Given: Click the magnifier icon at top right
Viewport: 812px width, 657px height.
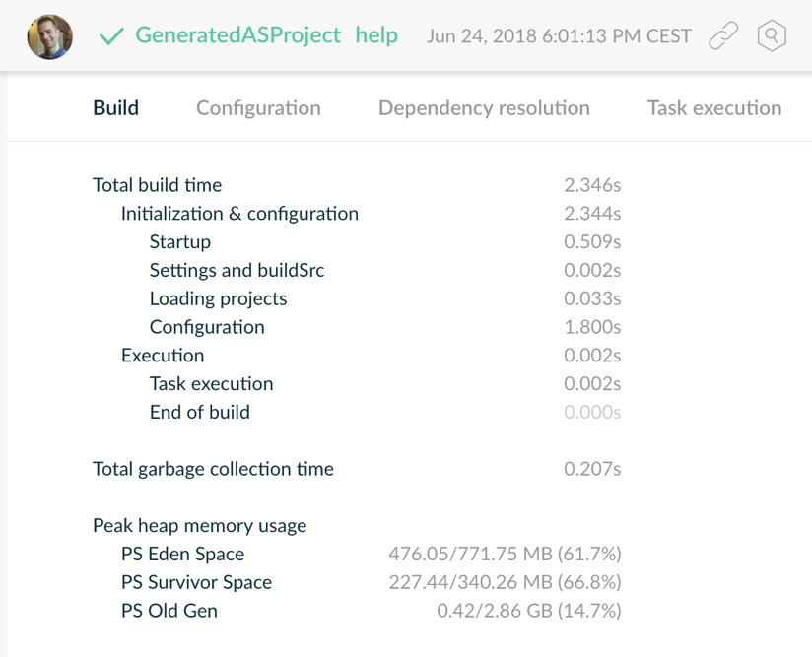Looking at the screenshot, I should click(x=772, y=34).
